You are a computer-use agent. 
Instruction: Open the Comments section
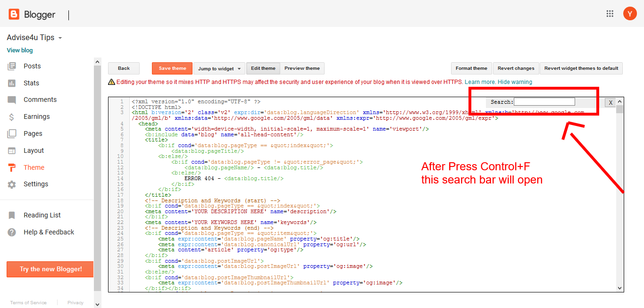(40, 100)
